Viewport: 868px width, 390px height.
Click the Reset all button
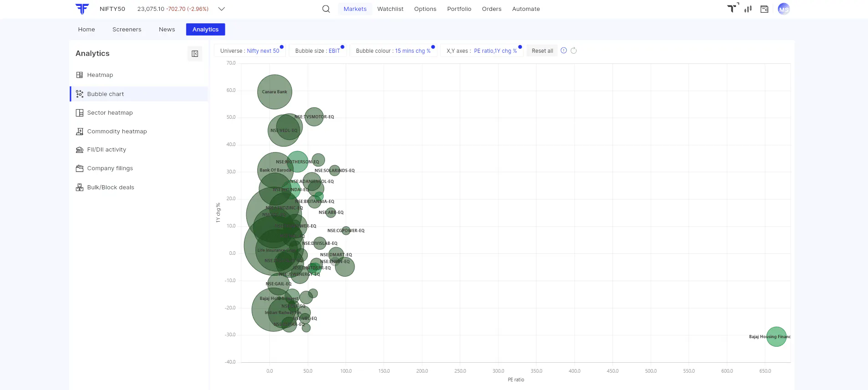(x=543, y=51)
